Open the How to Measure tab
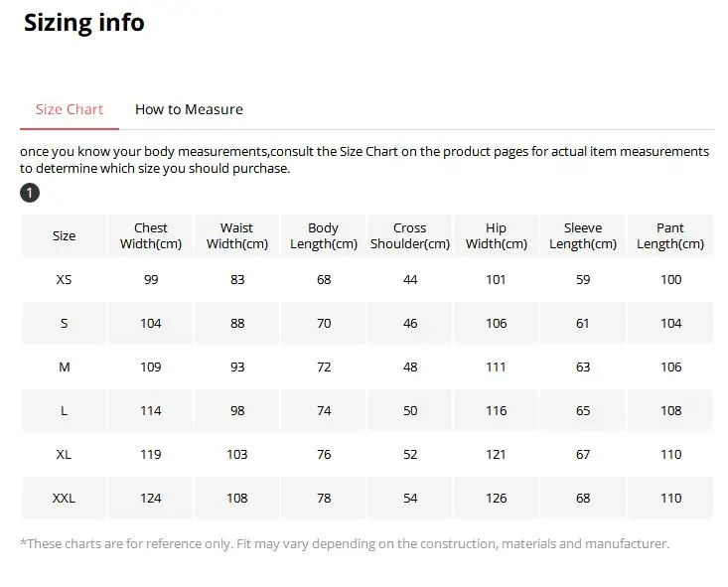Viewport: 728px width, 587px height. pos(189,109)
